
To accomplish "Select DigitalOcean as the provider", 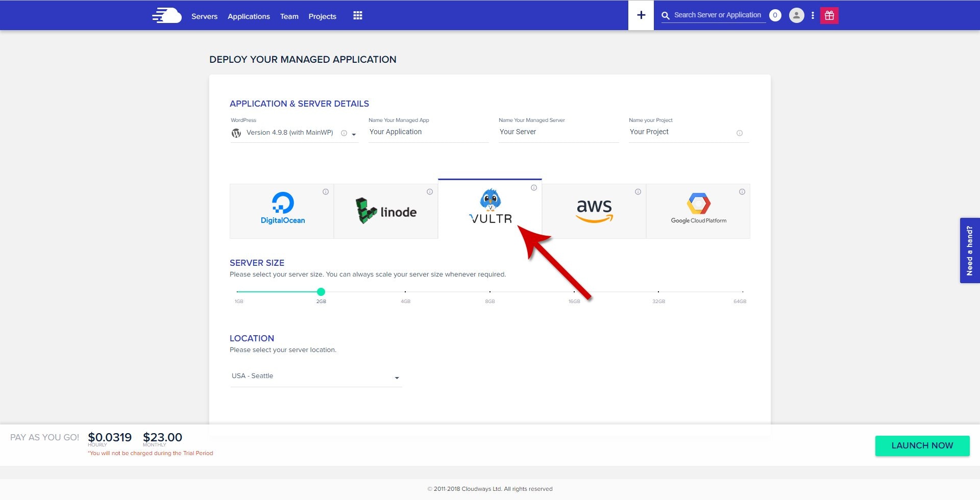I will (x=282, y=211).
